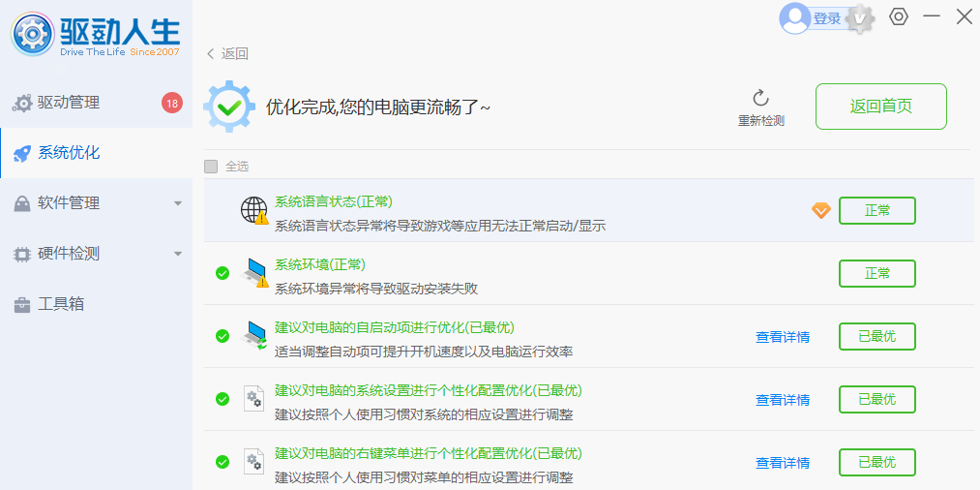980x490 pixels.
Task: Click the VIP badge icon beside login
Action: tap(859, 18)
